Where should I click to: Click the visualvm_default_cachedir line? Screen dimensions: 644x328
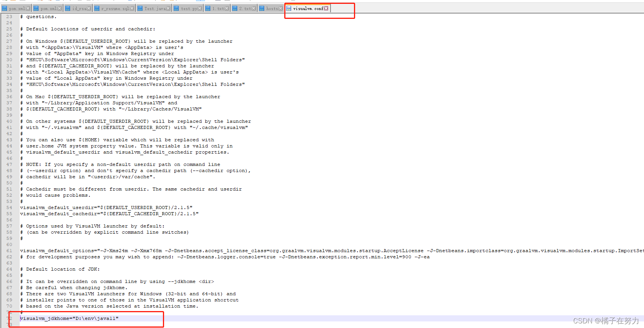tap(109, 214)
